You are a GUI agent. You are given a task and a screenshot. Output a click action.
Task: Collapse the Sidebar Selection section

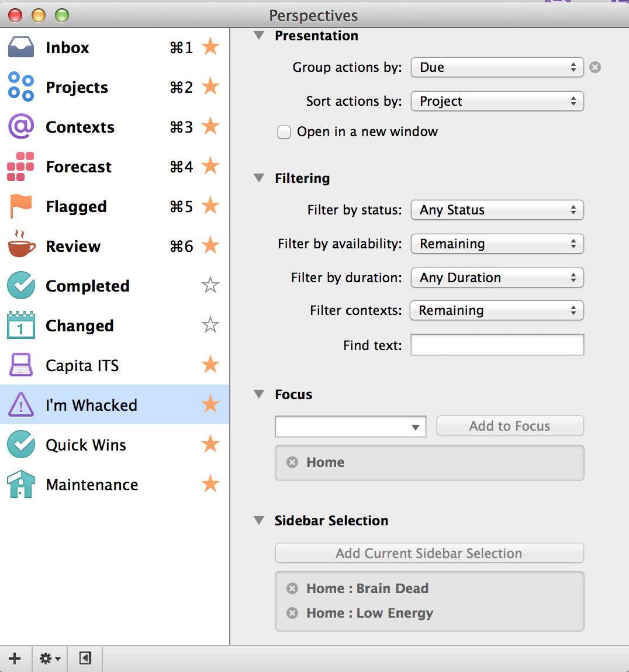pyautogui.click(x=259, y=520)
